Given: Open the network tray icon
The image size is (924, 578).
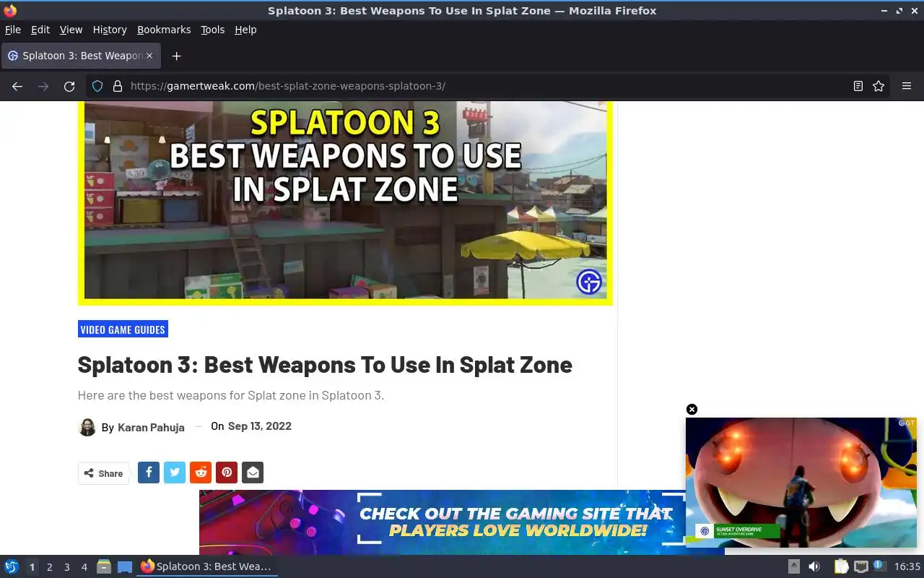Looking at the screenshot, I should click(x=860, y=566).
